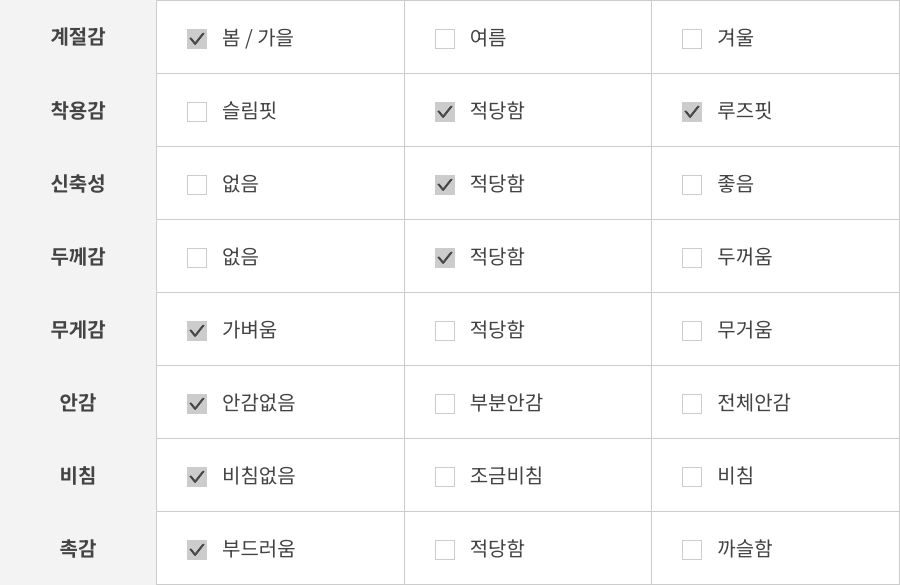This screenshot has width=900, height=585.
Task: Uncheck the 부드러움 texture checkbox
Action: pyautogui.click(x=197, y=550)
